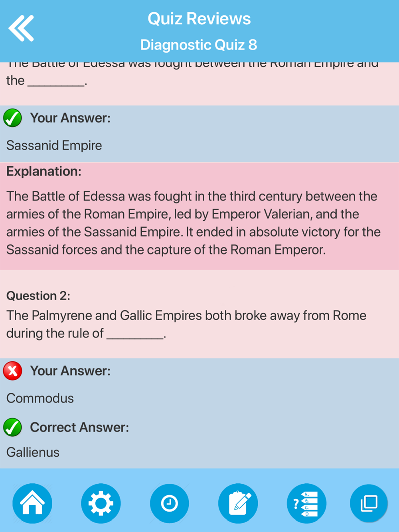Open the multiple-choice question list icon

pos(306,503)
